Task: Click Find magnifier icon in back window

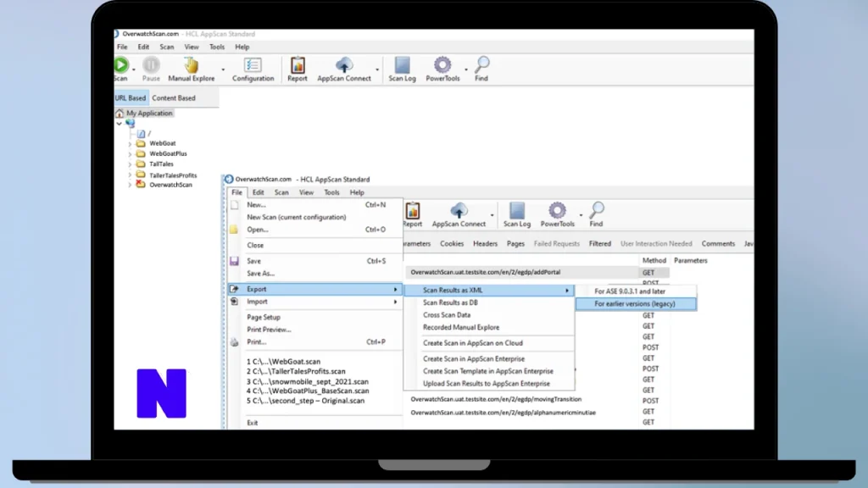Action: (481, 65)
